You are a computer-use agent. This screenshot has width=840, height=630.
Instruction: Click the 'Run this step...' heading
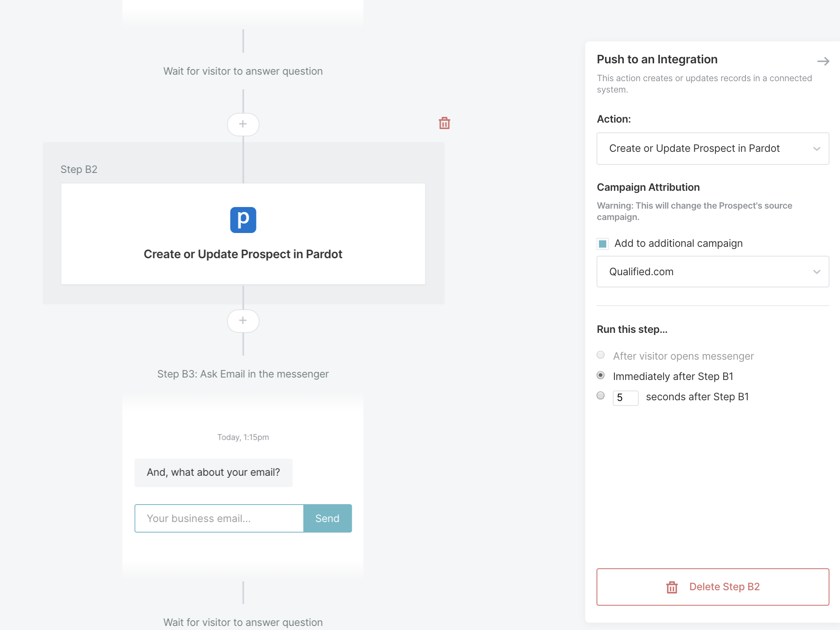point(632,329)
